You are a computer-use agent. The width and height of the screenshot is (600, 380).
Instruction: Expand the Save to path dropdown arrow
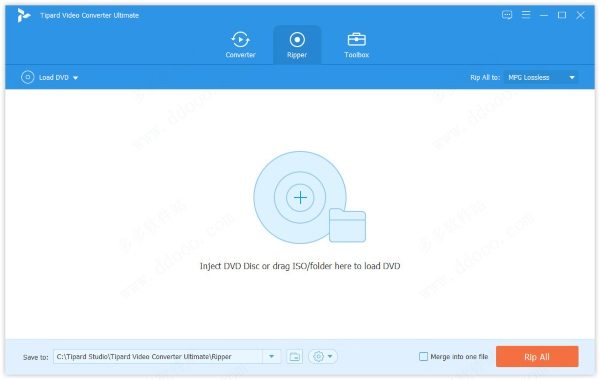272,357
